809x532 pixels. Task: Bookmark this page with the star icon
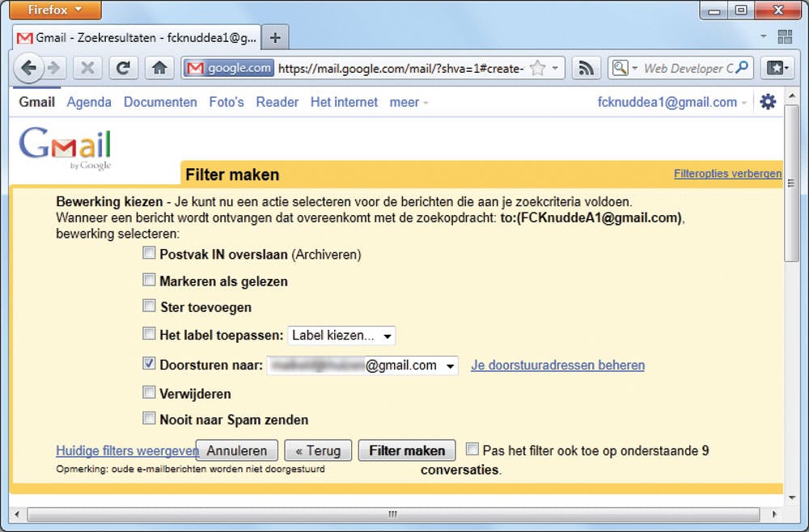538,68
